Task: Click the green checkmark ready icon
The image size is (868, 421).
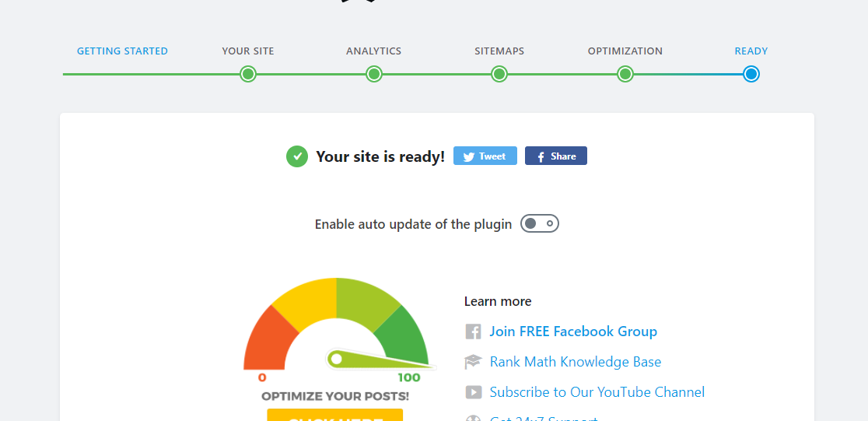Action: coord(297,156)
